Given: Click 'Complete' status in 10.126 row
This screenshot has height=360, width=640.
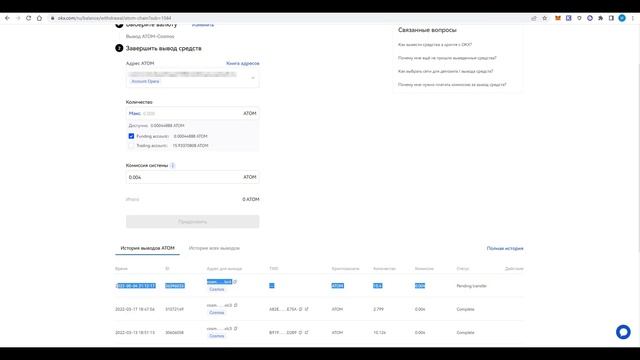Looking at the screenshot, I should 465,333.
